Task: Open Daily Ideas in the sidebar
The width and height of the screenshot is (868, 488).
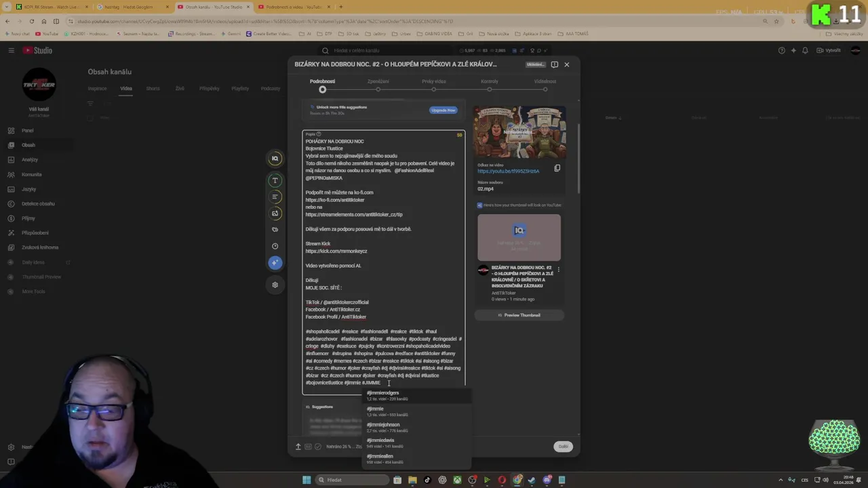Action: (33, 262)
